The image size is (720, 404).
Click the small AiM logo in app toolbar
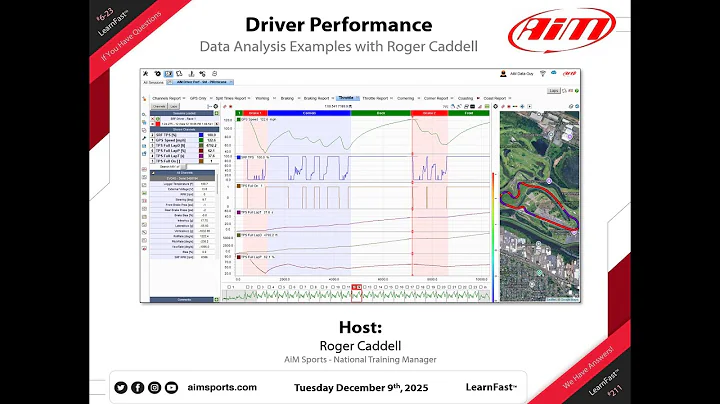click(x=570, y=73)
